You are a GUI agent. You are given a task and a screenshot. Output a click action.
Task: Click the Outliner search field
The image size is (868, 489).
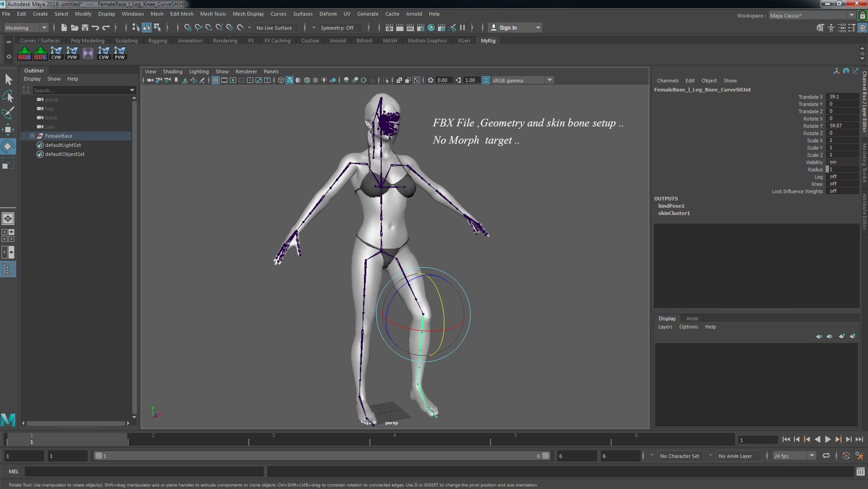tap(84, 90)
